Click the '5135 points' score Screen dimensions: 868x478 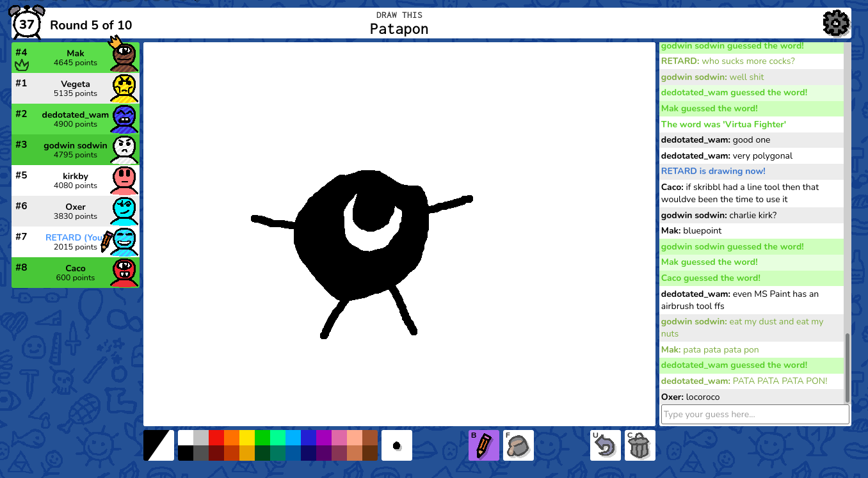(76, 93)
